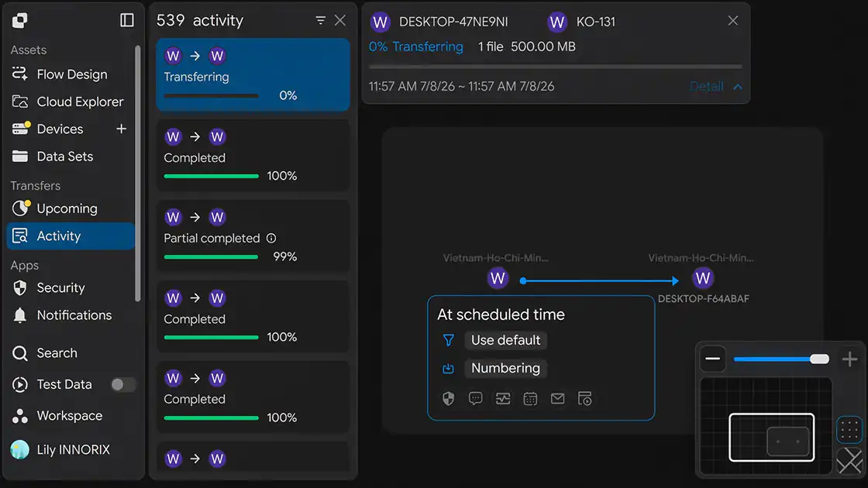Viewport: 868px width, 488px height.
Task: Click the At scheduled time heading
Action: coord(501,314)
